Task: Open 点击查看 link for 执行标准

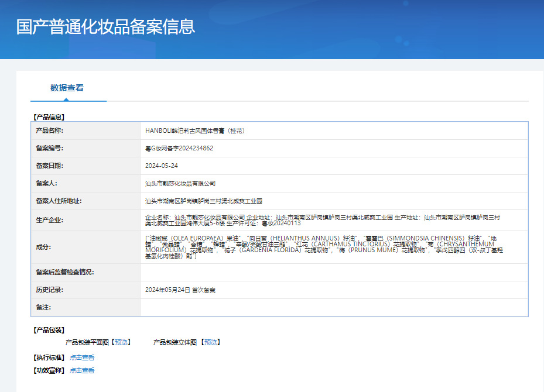Action: (82, 357)
